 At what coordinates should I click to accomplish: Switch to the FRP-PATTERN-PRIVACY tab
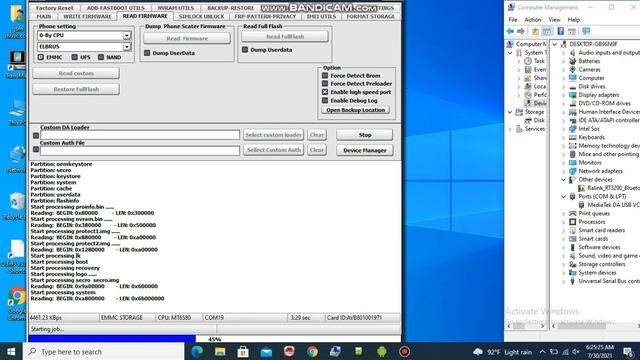click(x=265, y=16)
